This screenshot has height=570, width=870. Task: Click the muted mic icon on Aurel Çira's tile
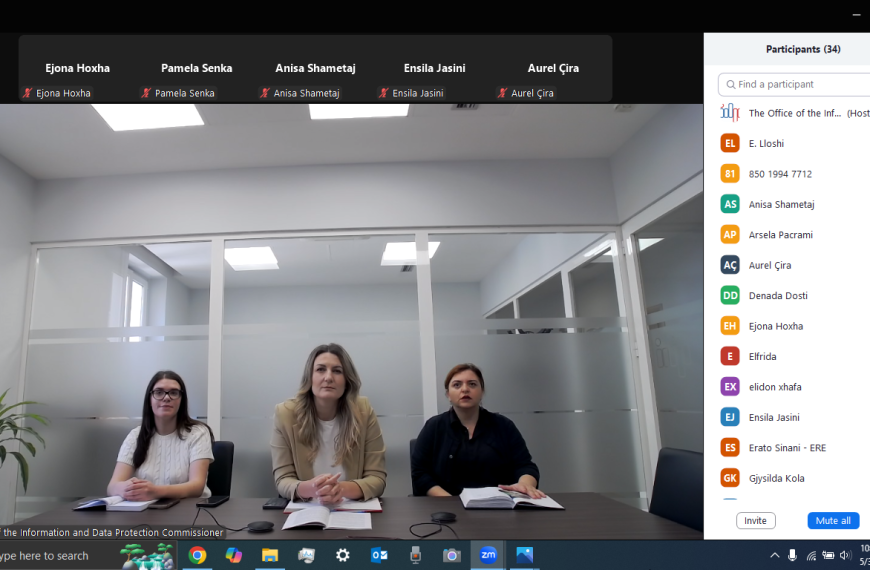[502, 93]
